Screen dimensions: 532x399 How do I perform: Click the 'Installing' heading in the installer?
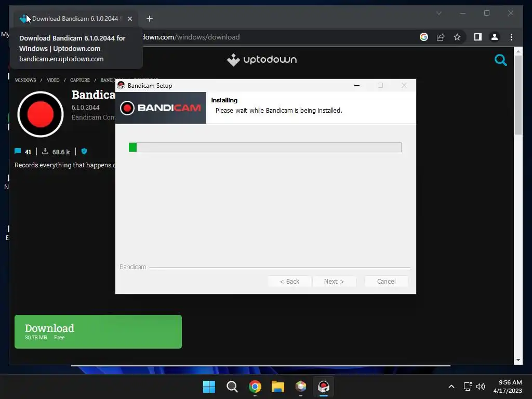point(224,100)
